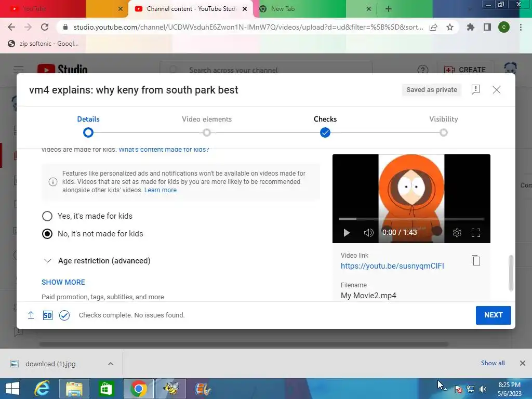The height and width of the screenshot is (399, 532).
Task: Play the video preview
Action: [x=347, y=233]
